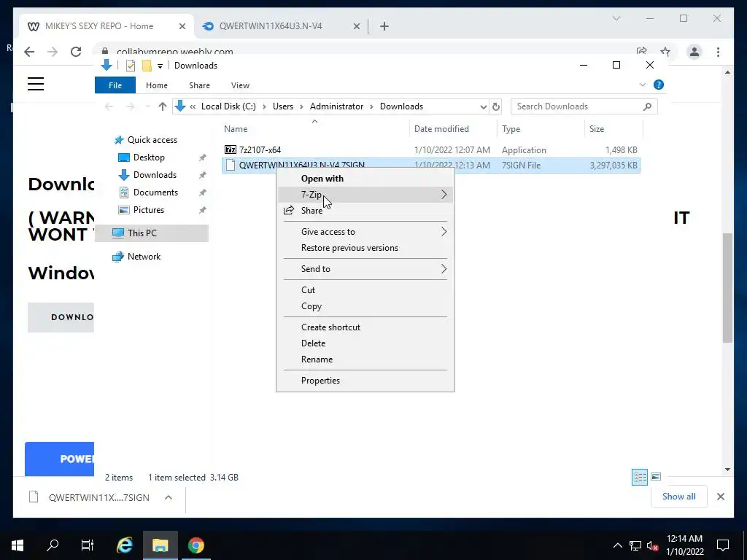
Task: Open Customize Quick Access Toolbar dropdown
Action: click(x=160, y=66)
